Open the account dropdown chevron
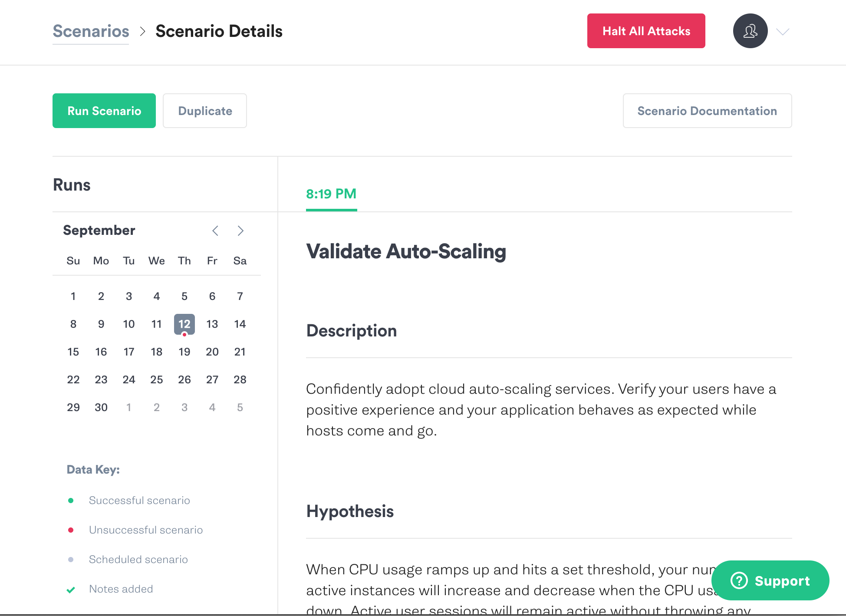The width and height of the screenshot is (846, 616). coord(783,32)
